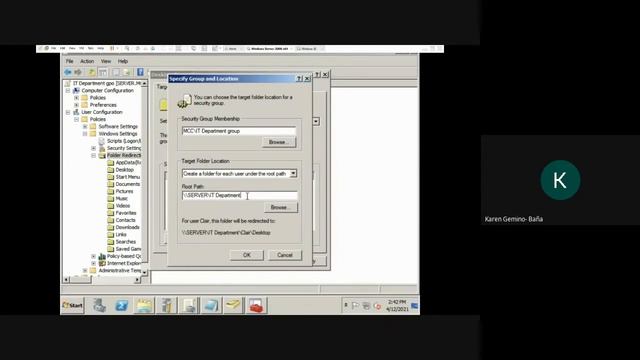
Task: Click Browse below the Root Path field
Action: coord(281,207)
